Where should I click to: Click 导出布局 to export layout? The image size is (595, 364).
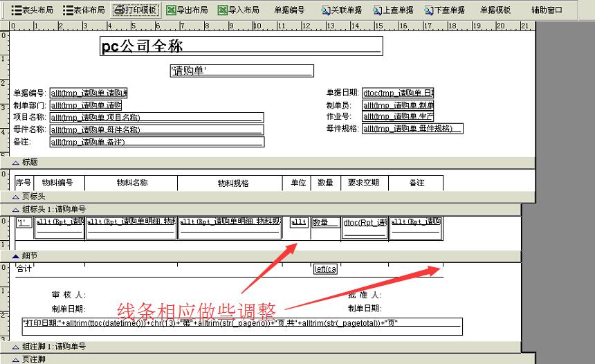(x=187, y=10)
